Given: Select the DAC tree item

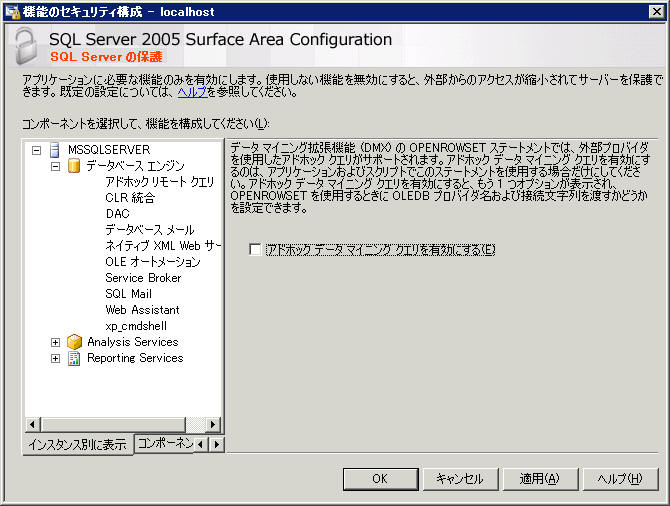Looking at the screenshot, I should coord(118,214).
